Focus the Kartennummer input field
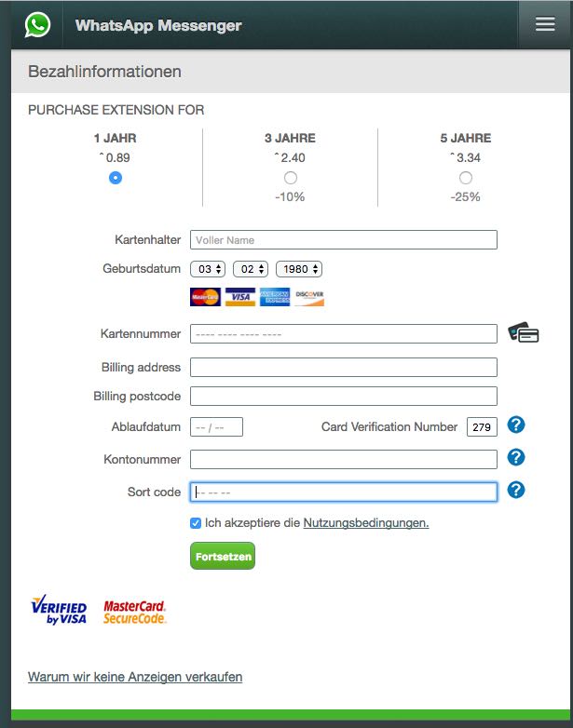 point(344,334)
